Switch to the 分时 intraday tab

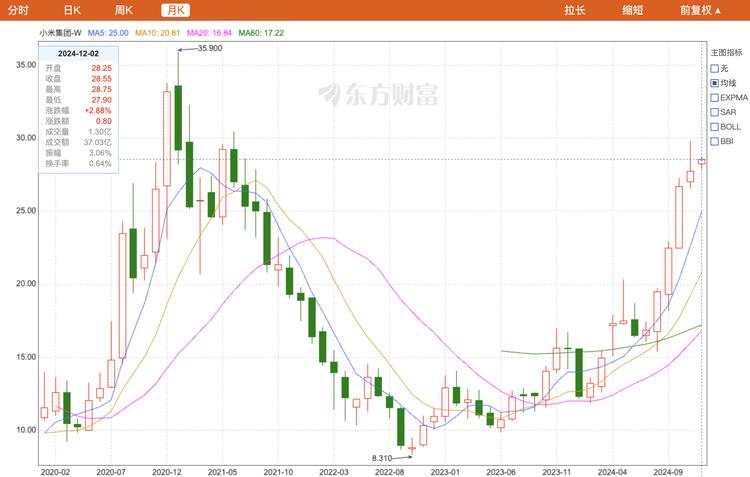[x=18, y=10]
